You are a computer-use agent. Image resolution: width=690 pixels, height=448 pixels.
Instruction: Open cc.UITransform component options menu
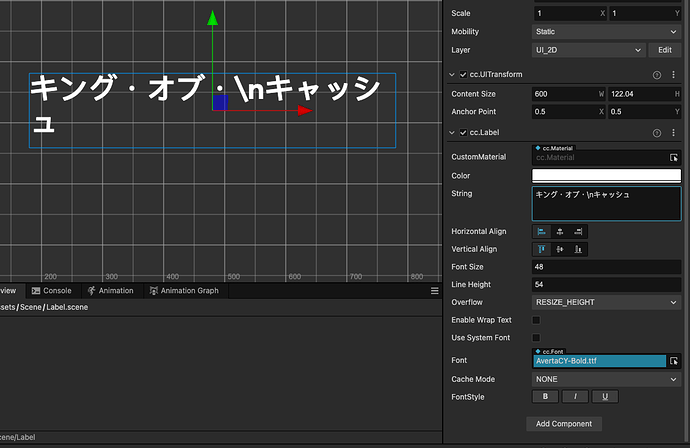point(675,74)
